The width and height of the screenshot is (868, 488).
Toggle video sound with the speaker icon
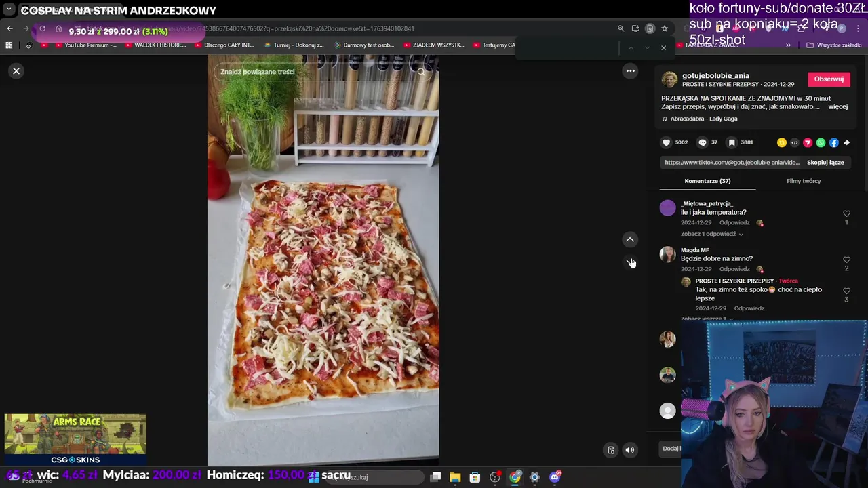[630, 450]
